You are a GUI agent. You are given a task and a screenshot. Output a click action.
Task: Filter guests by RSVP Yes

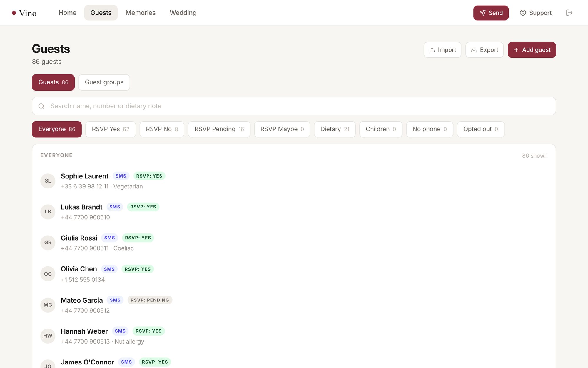click(x=110, y=129)
